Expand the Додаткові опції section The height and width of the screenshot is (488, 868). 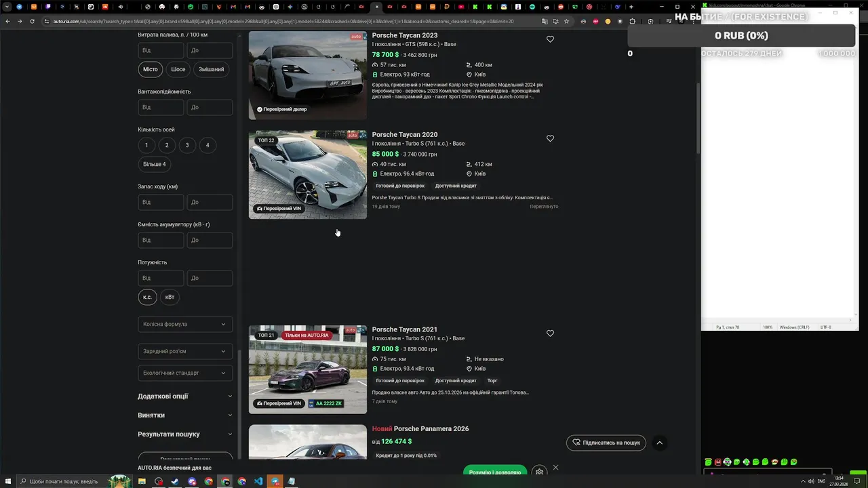[x=185, y=396]
